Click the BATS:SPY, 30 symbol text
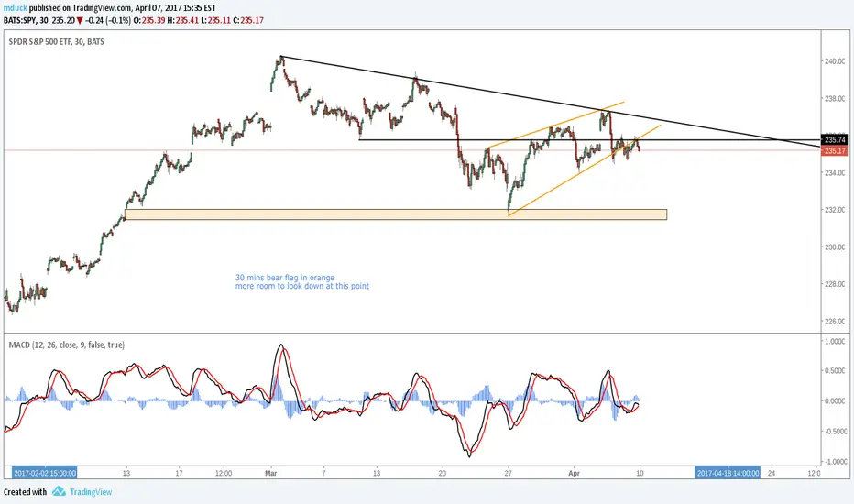 (x=26, y=21)
